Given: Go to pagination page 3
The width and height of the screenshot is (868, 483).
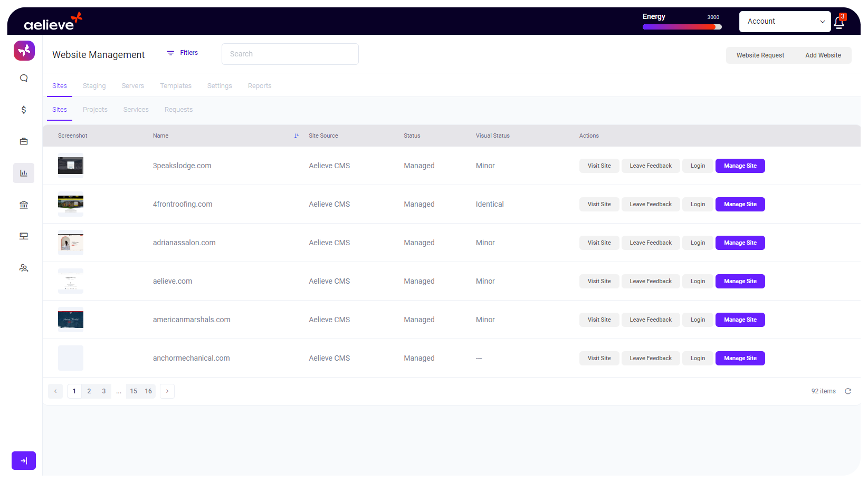Looking at the screenshot, I should 104,391.
